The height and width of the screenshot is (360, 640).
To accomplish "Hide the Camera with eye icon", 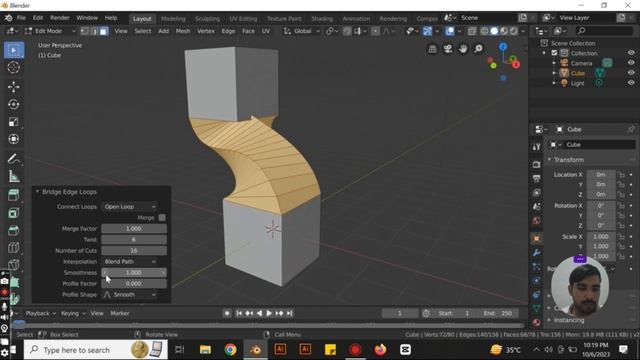I will tap(631, 63).
